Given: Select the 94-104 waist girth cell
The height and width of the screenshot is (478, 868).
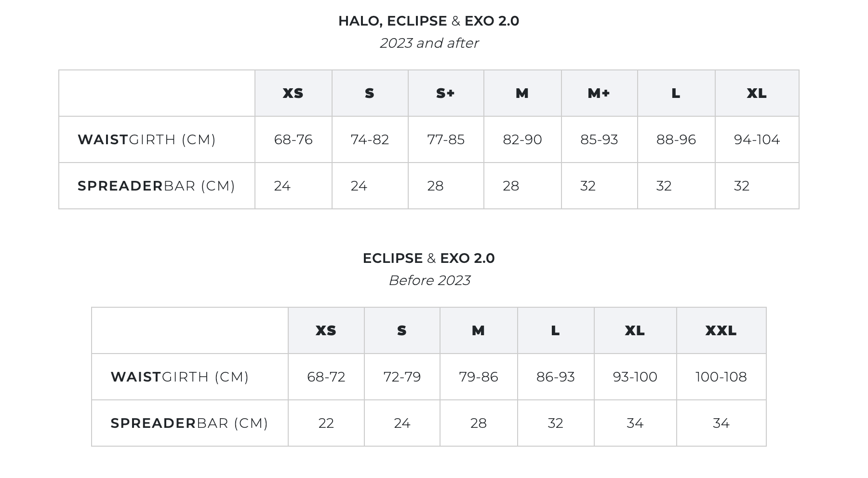Looking at the screenshot, I should pos(756,139).
